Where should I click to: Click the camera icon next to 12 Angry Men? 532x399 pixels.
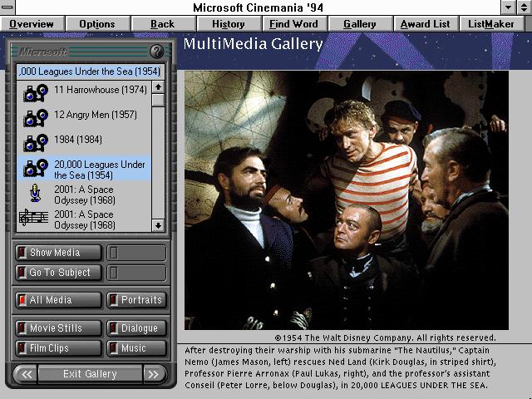[x=36, y=118]
